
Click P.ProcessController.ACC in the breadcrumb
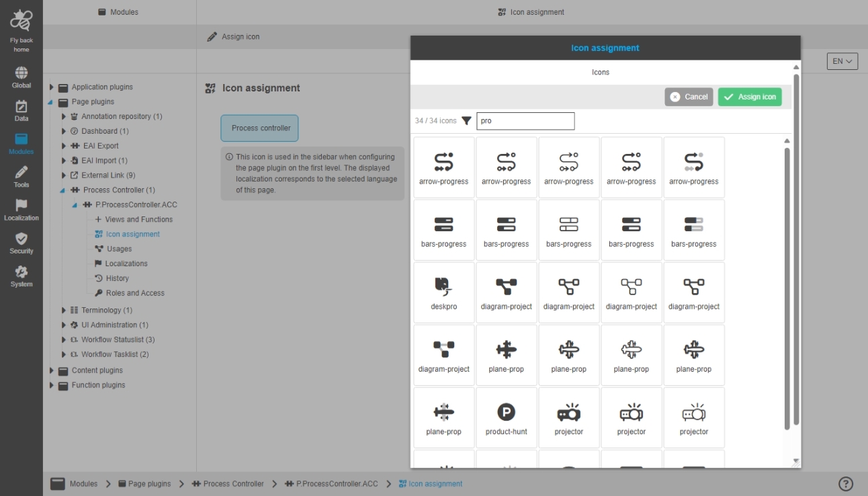[x=332, y=484]
